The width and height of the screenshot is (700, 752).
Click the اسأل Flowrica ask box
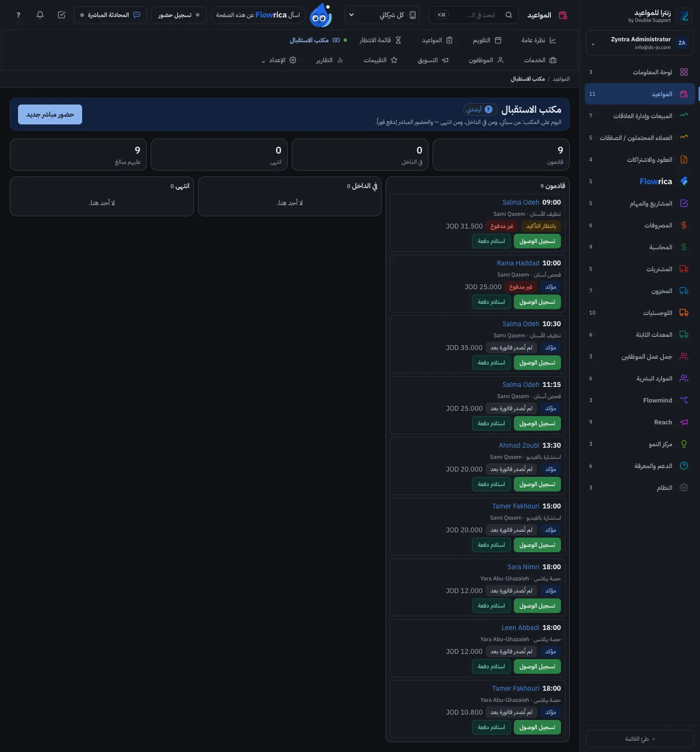click(258, 15)
